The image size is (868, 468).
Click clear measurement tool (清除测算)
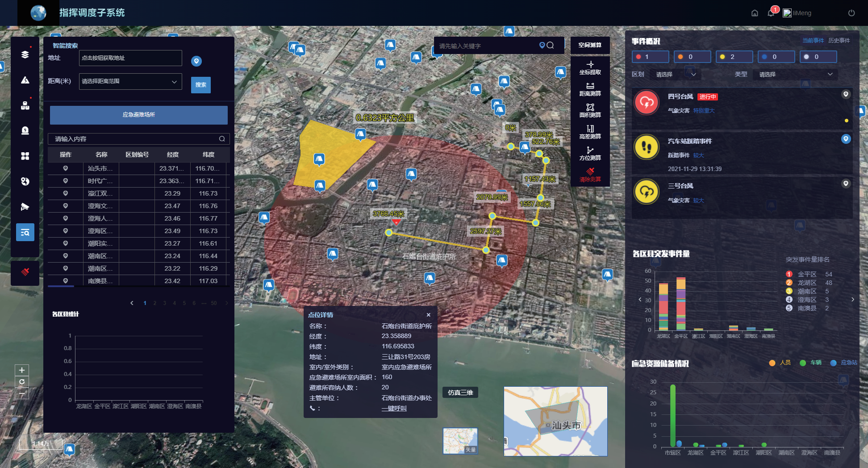pyautogui.click(x=590, y=175)
